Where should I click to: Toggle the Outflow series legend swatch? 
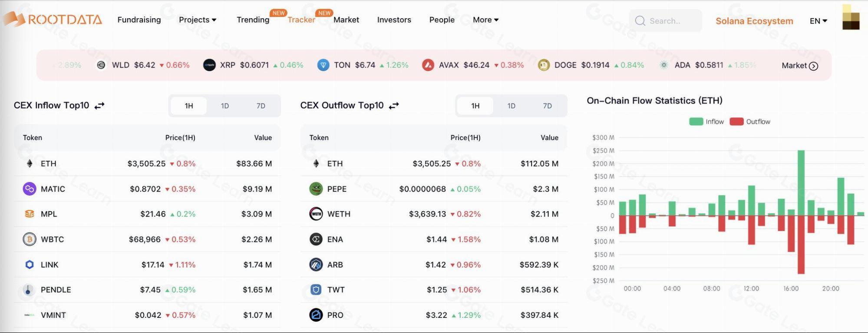(x=736, y=122)
